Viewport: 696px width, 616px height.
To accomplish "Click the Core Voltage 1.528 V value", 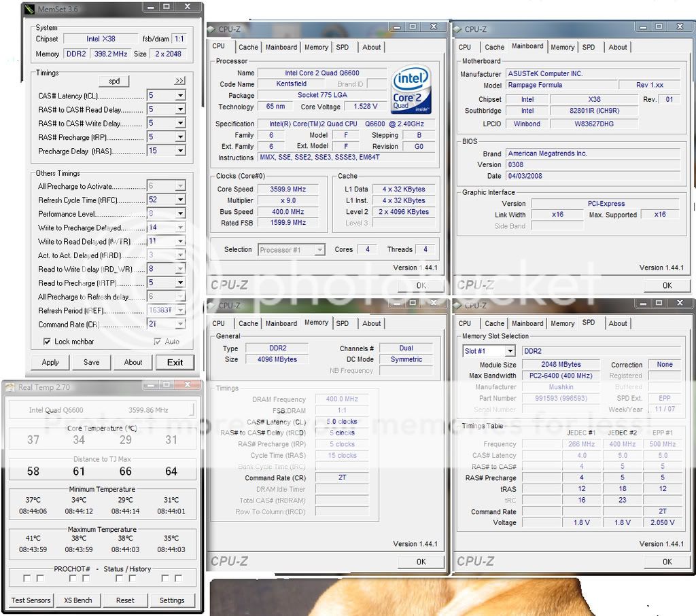I will click(x=365, y=107).
